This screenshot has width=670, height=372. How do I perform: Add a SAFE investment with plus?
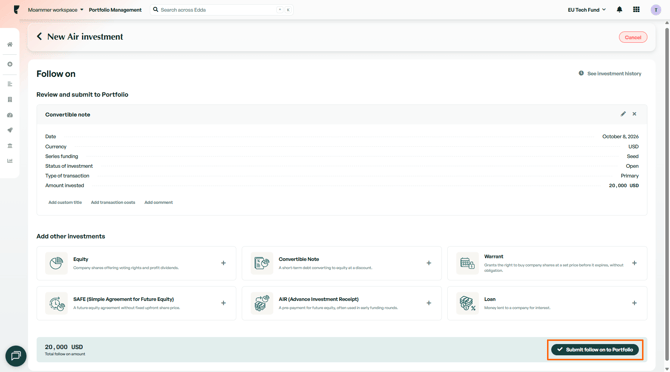[x=223, y=303]
